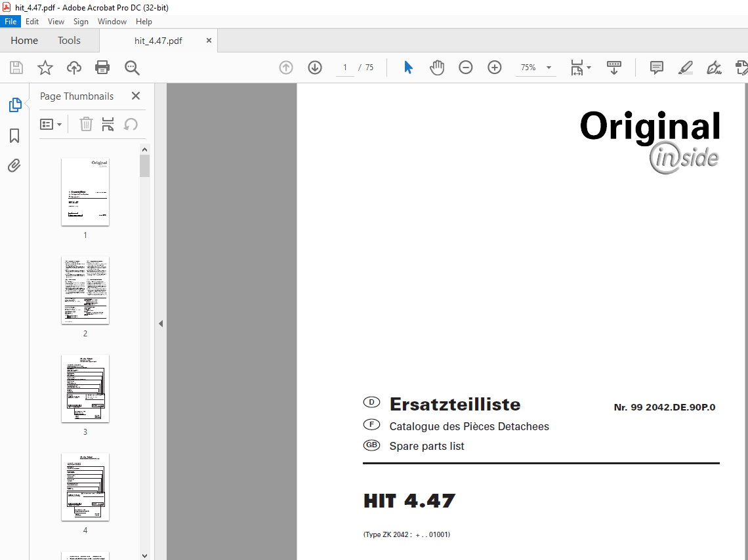The width and height of the screenshot is (748, 560).
Task: Select page 1 thumbnail
Action: (x=85, y=192)
